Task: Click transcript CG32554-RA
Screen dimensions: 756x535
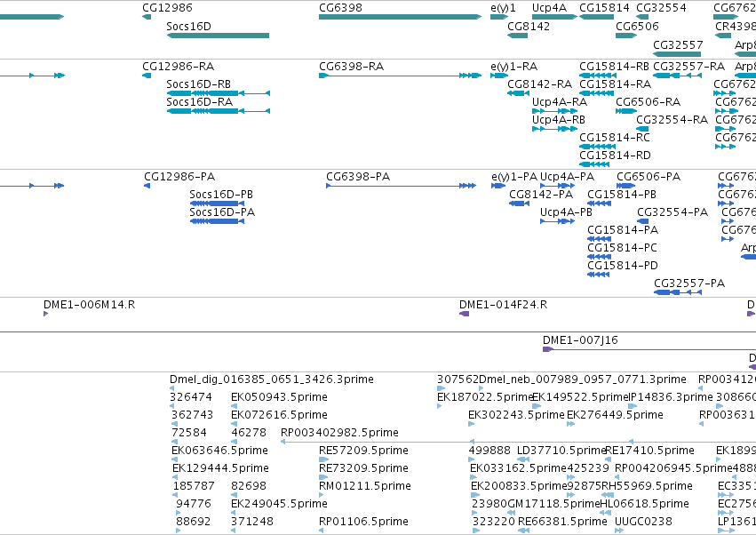Action: click(x=642, y=129)
